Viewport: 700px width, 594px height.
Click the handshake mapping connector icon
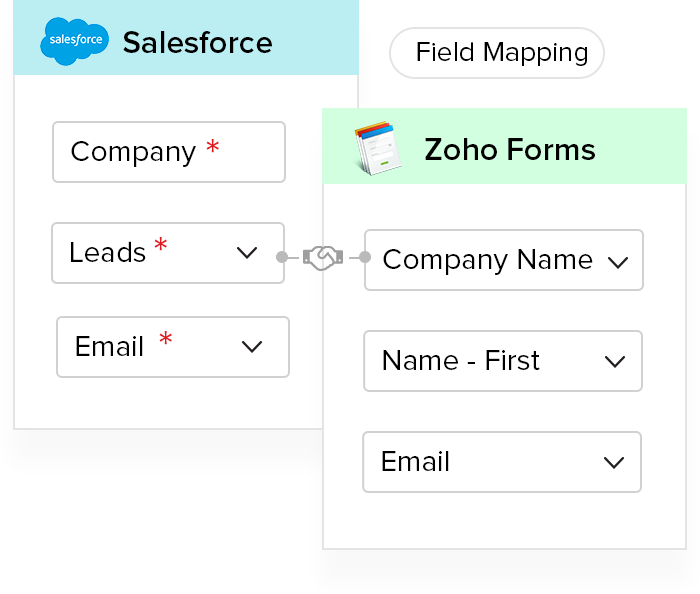[322, 258]
